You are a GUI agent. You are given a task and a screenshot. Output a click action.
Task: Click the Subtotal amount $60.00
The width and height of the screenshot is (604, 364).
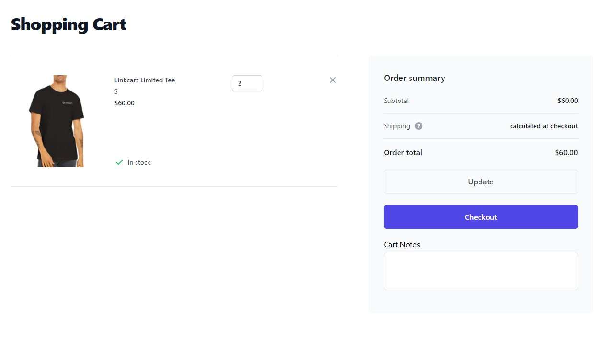(568, 101)
